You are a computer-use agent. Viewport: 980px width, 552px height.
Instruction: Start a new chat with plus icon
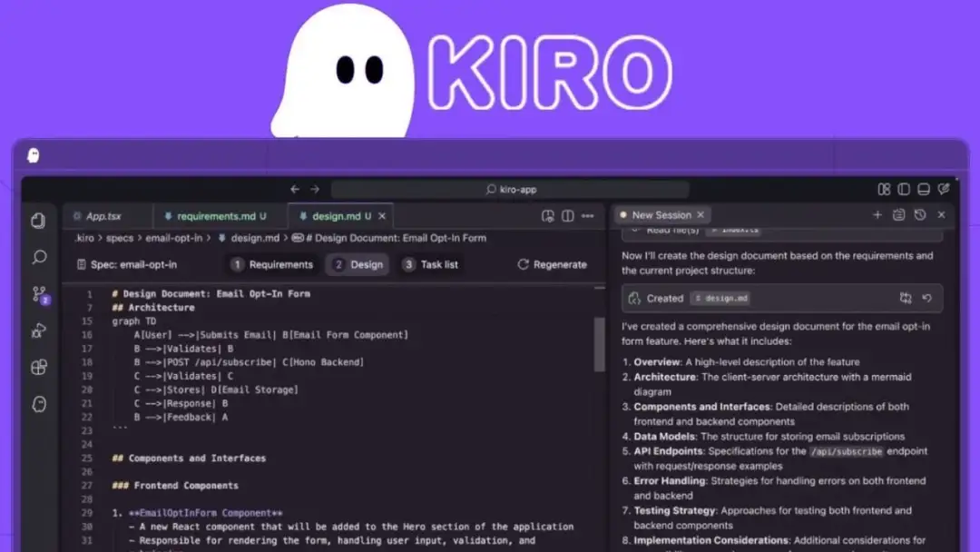[x=877, y=215]
